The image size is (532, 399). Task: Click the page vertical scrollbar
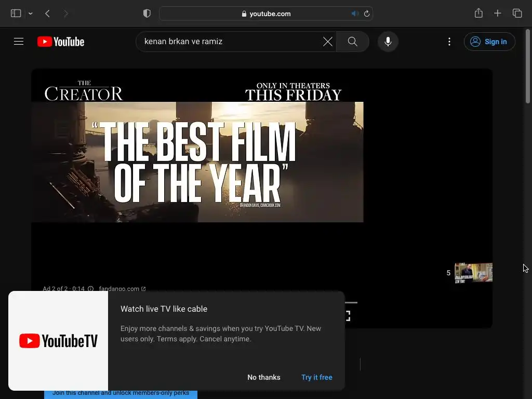click(528, 66)
